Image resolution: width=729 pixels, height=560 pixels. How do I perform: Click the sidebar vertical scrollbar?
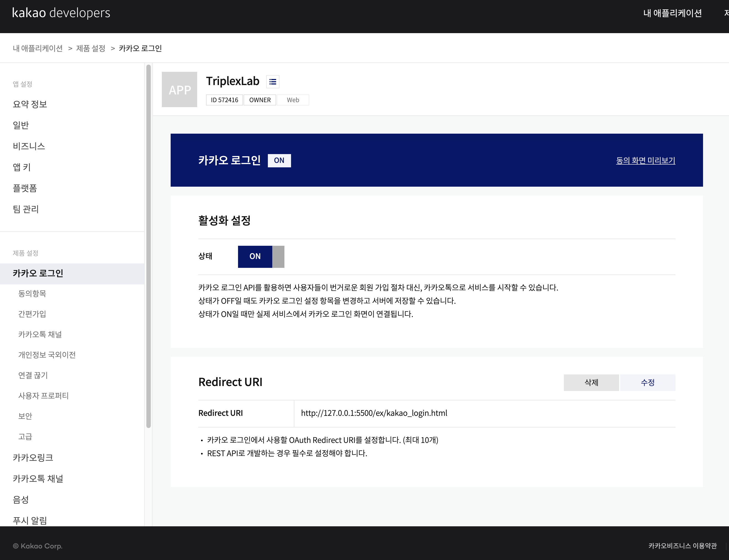click(x=148, y=247)
